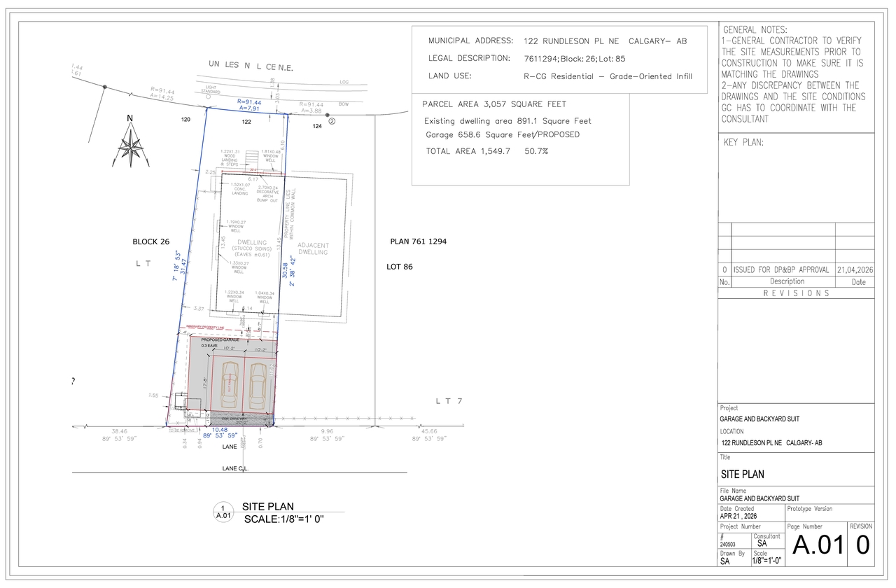Click the view tag circle '1 A.01'
This screenshot has width=896, height=588.
(x=223, y=512)
